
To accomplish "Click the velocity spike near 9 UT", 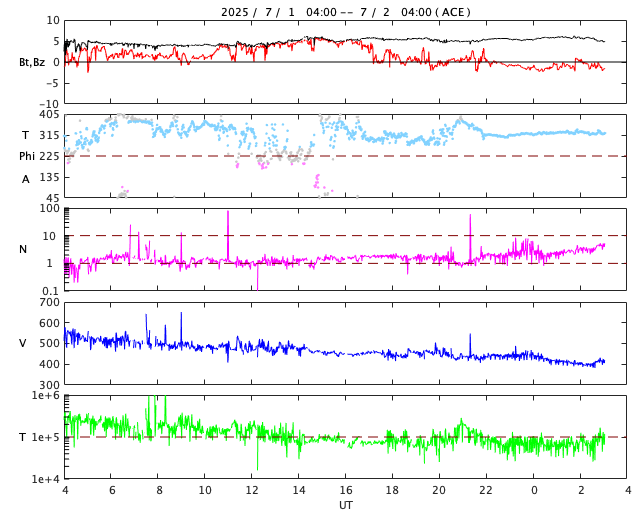I will click(181, 329).
